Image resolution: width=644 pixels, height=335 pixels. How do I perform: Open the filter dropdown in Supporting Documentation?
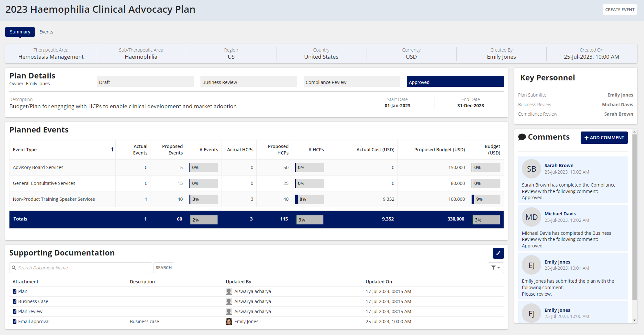tap(496, 268)
